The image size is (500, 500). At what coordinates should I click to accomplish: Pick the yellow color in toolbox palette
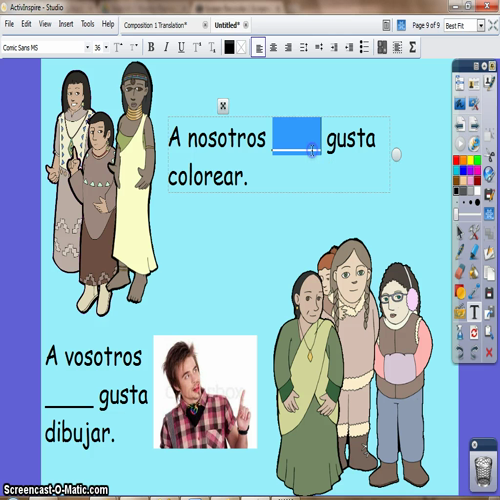click(x=470, y=160)
